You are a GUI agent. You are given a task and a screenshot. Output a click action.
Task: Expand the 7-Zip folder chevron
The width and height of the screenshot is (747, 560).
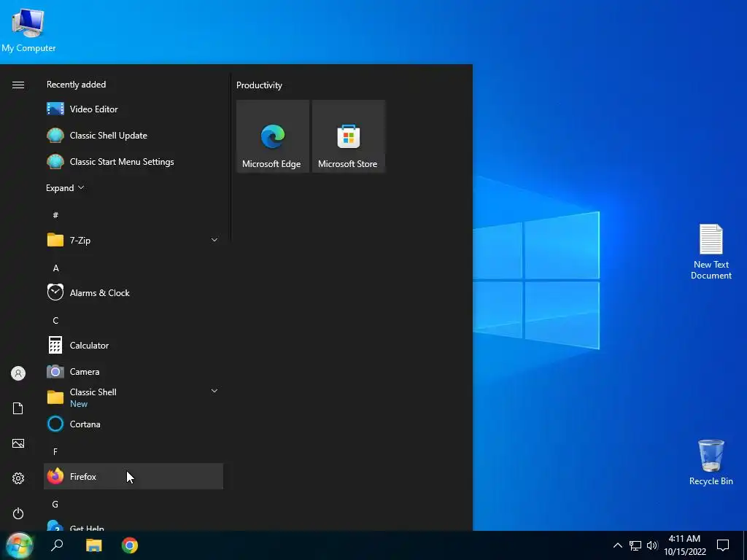(214, 240)
